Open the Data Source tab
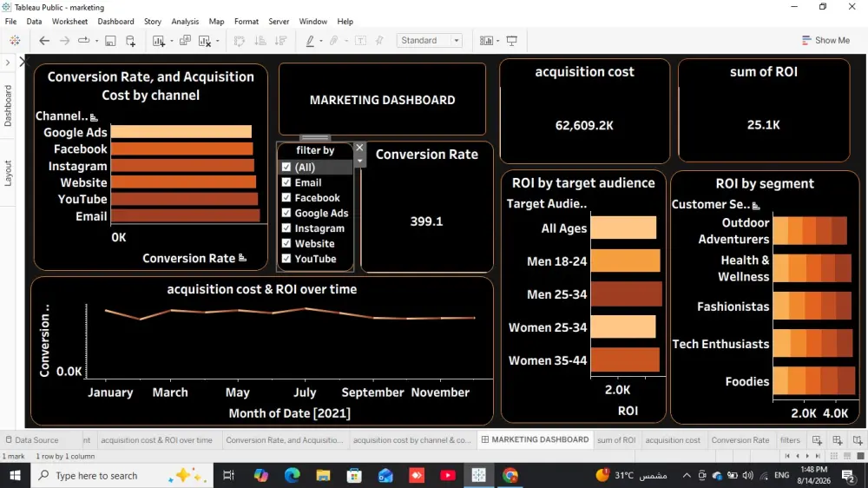Image resolution: width=868 pixels, height=488 pixels. tap(32, 440)
